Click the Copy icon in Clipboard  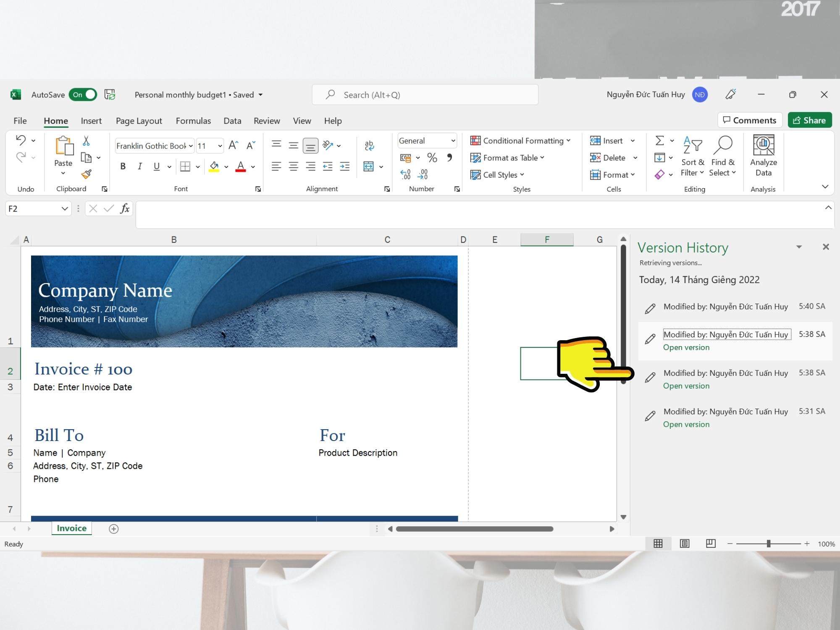click(86, 157)
